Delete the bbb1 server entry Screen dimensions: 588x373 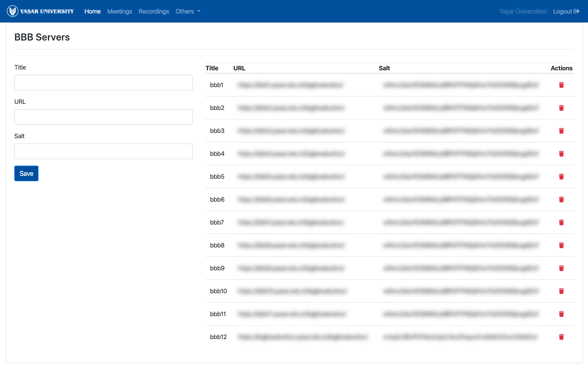(561, 85)
